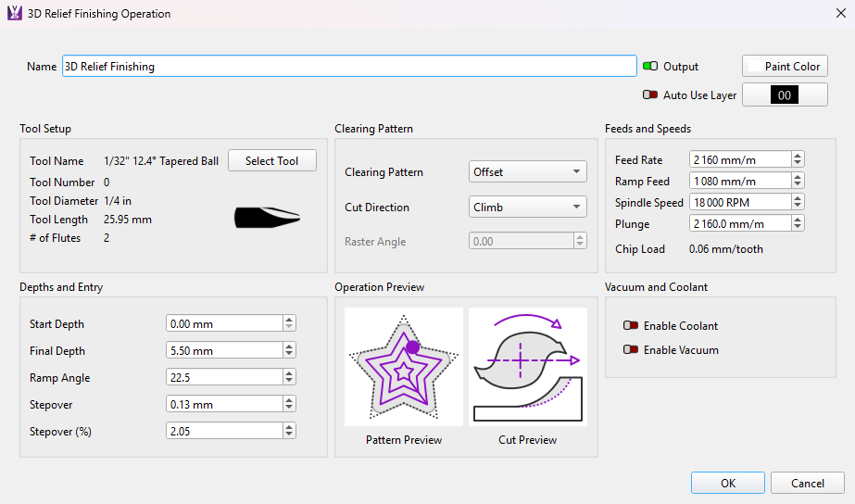The height and width of the screenshot is (504, 855).
Task: Decrease Stepover mm with down arrow
Action: click(x=289, y=408)
